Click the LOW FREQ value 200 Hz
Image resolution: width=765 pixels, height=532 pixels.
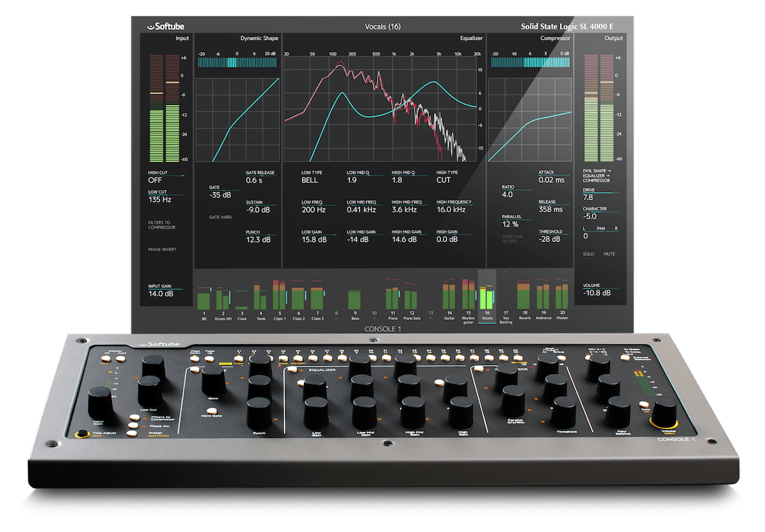pyautogui.click(x=313, y=210)
